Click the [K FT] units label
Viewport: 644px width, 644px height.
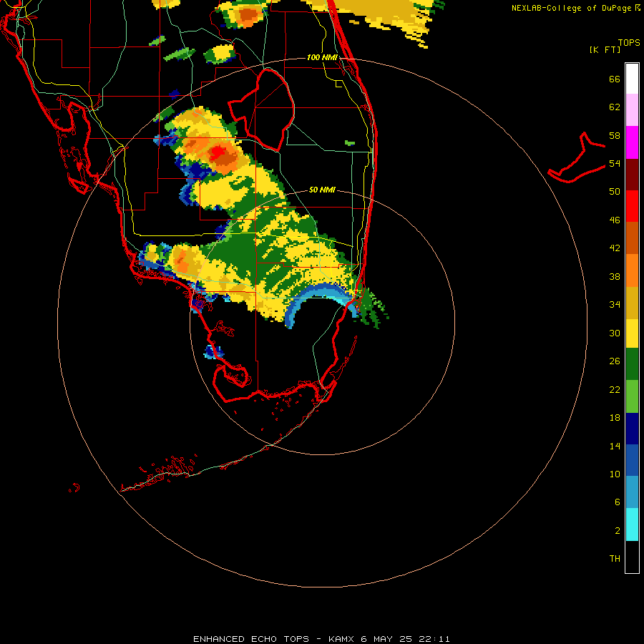pos(605,49)
